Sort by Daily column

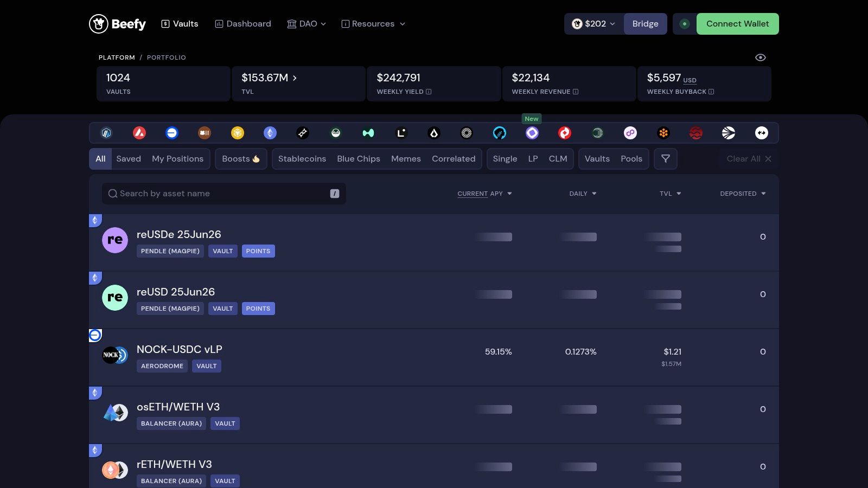click(x=583, y=194)
